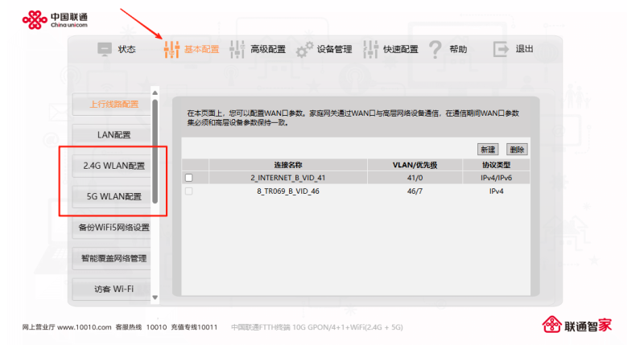Click the China Unicom logo
This screenshot has width=644, height=349.
click(x=55, y=20)
